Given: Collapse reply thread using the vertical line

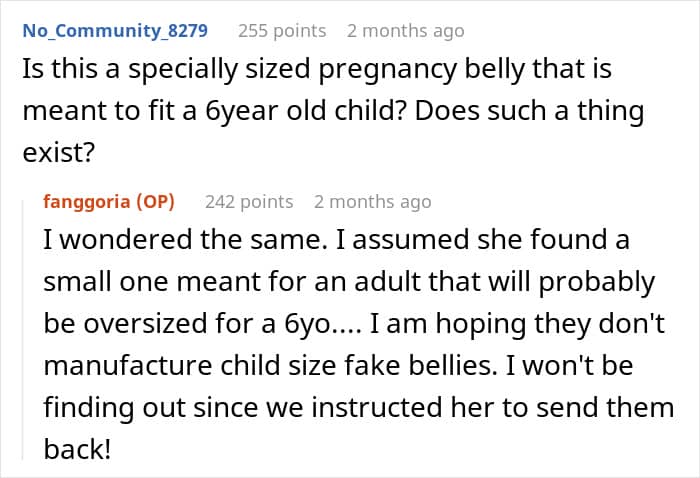Looking at the screenshot, I should tap(23, 330).
